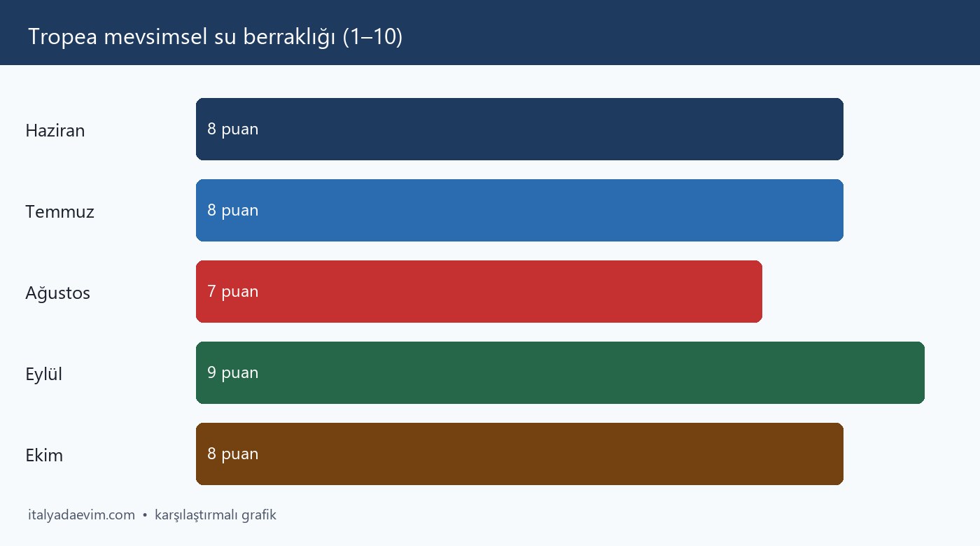Click the red Ağustos bar

point(479,292)
